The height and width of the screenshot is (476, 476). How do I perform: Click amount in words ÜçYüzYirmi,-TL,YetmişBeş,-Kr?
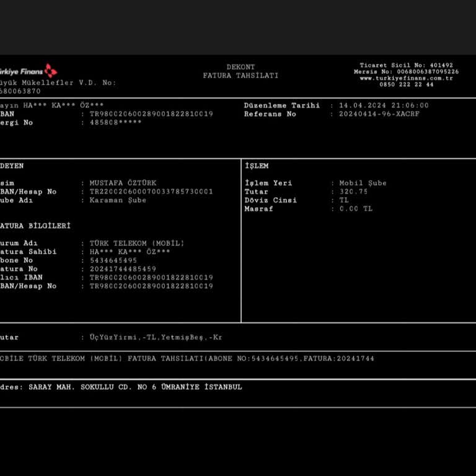[x=156, y=337]
